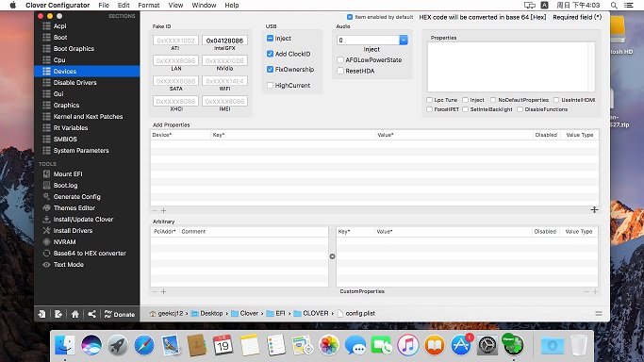Enable AFGLowPowerState checkbox
The width and height of the screenshot is (644, 362).
click(340, 60)
